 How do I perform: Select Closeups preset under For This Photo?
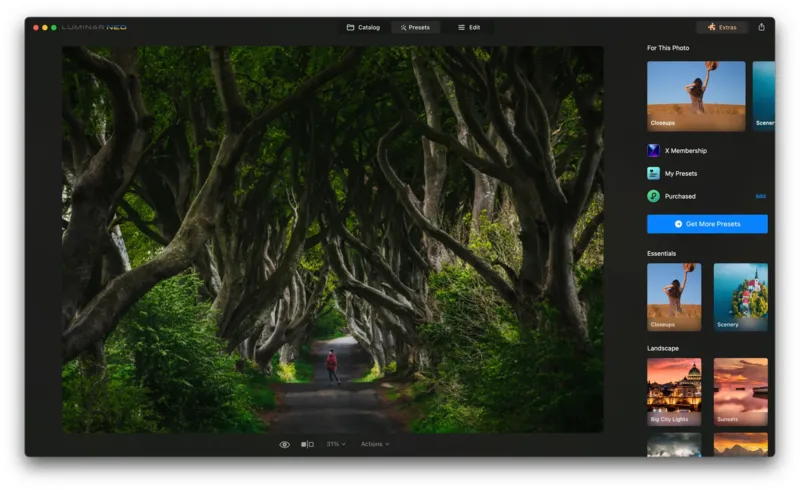[x=696, y=96]
